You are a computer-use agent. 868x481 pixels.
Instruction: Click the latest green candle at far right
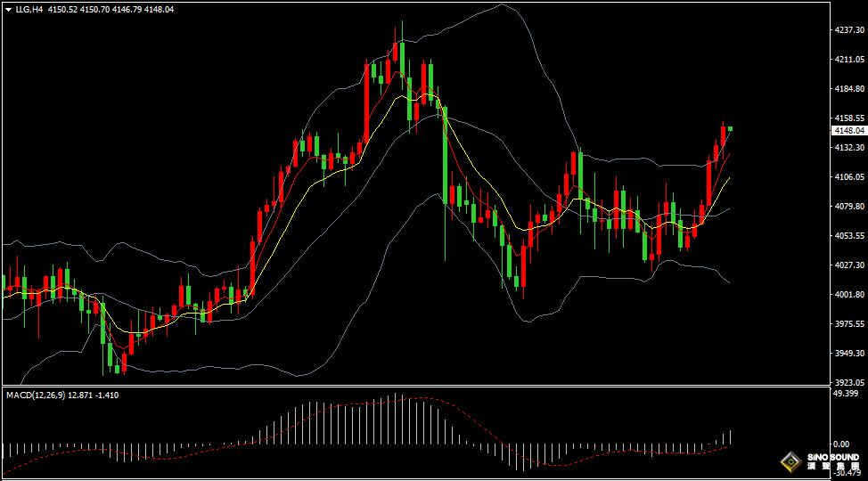pyautogui.click(x=730, y=129)
